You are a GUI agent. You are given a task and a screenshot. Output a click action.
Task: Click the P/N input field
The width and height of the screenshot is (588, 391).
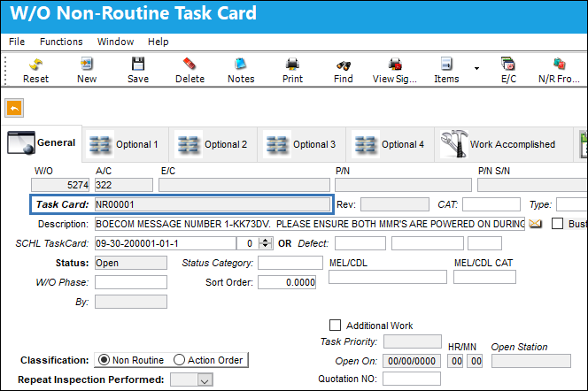403,185
